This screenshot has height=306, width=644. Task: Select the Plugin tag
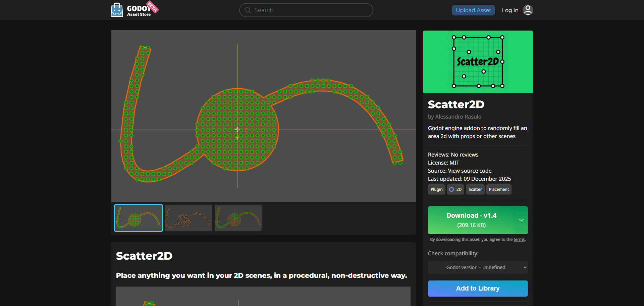(x=436, y=189)
